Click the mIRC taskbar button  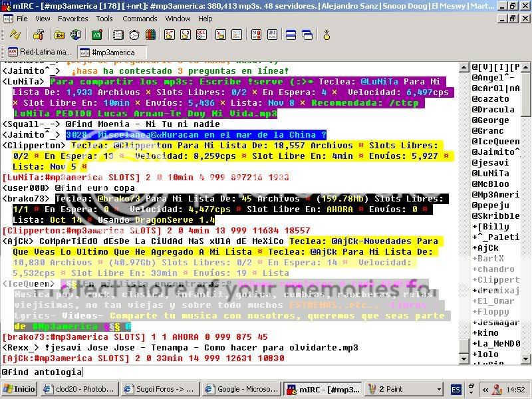(x=323, y=390)
